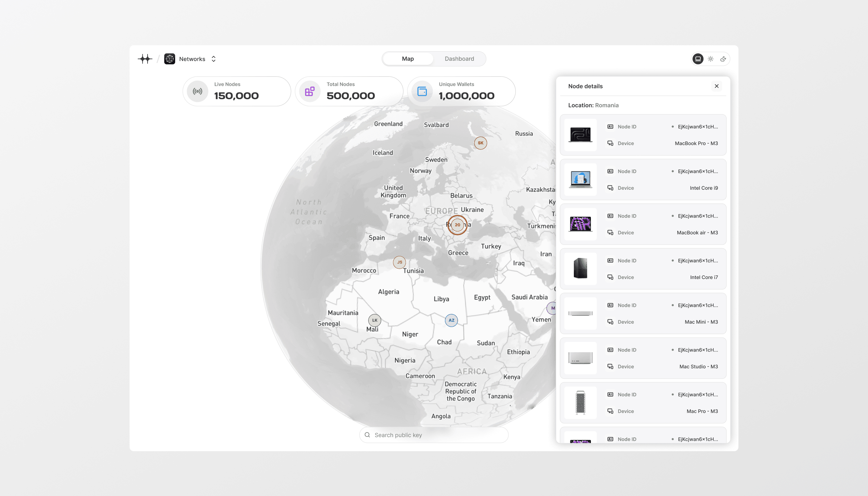Click Node ID icon in MacBook air - M3 card

[x=610, y=216]
